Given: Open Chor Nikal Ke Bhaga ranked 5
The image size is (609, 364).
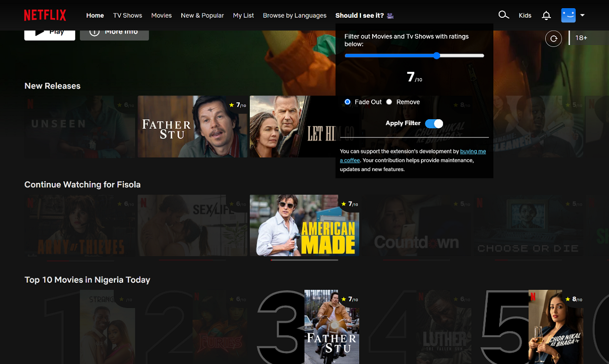Looking at the screenshot, I should click(556, 327).
